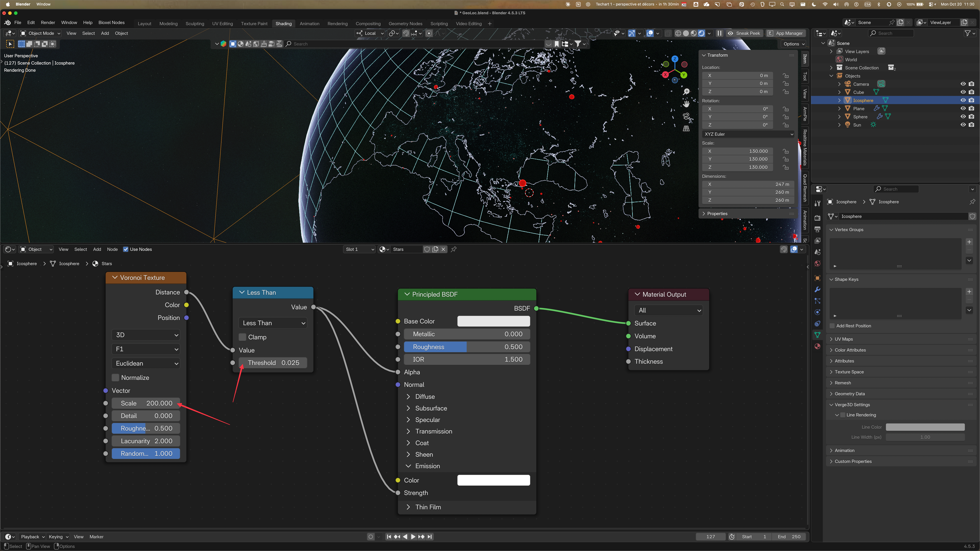Open the Render menu

click(x=48, y=22)
